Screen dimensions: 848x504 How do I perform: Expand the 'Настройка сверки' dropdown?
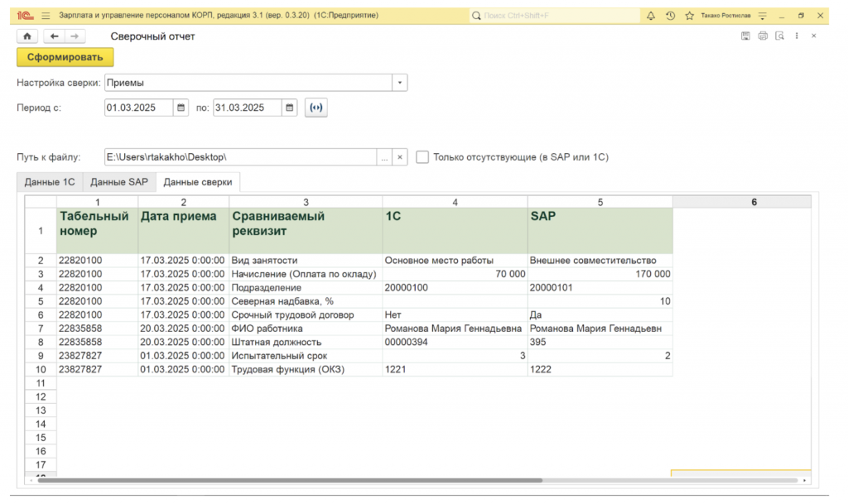tap(400, 83)
